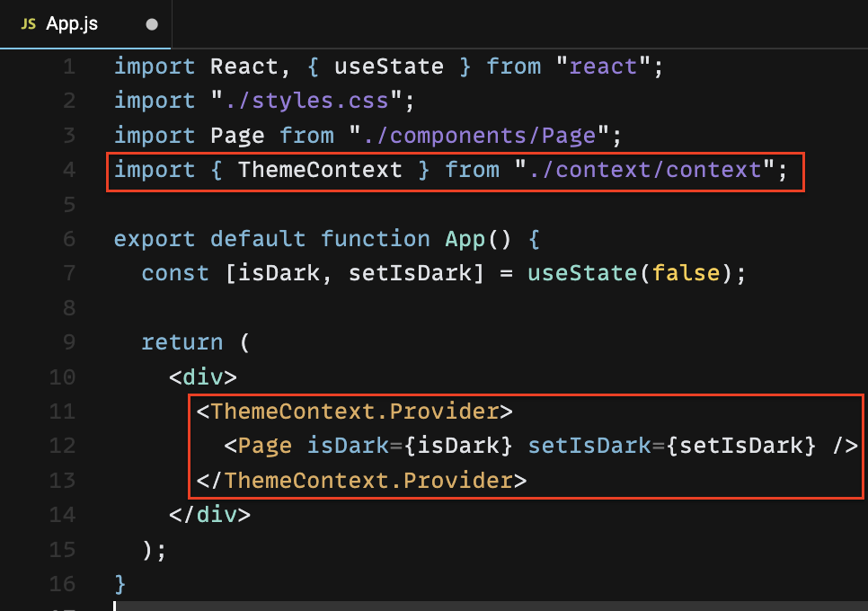Click line number 16 in the gutter
This screenshot has width=868, height=611.
tap(63, 584)
